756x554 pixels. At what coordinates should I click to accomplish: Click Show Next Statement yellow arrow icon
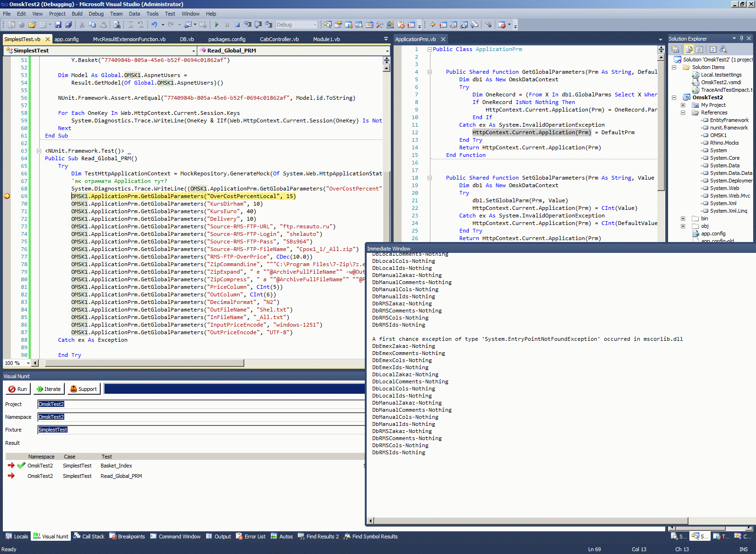[x=432, y=25]
